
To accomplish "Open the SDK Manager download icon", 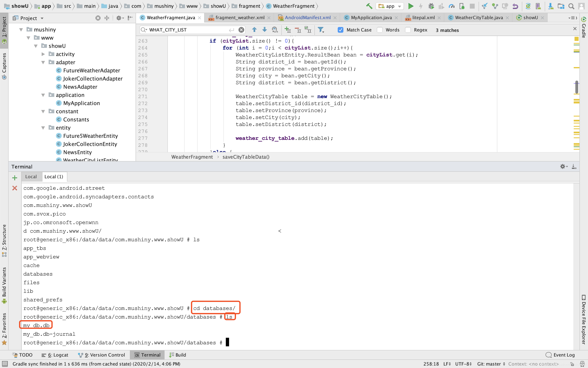I will pos(551,6).
